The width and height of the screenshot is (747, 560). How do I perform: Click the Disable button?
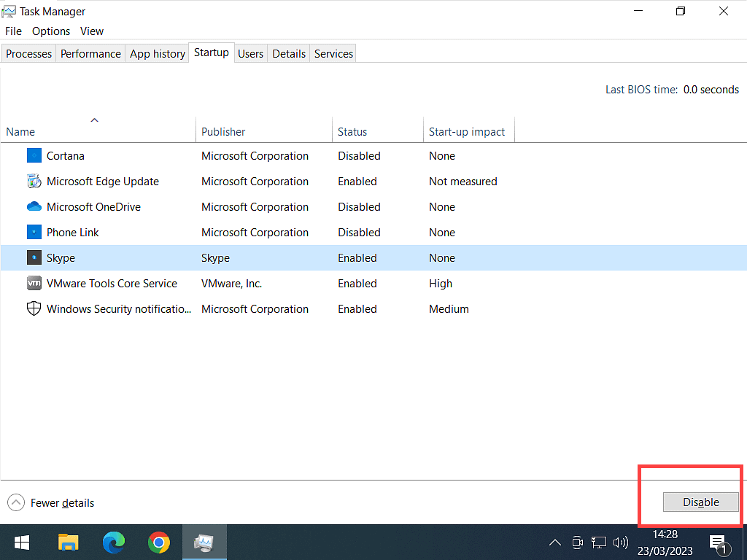point(700,502)
